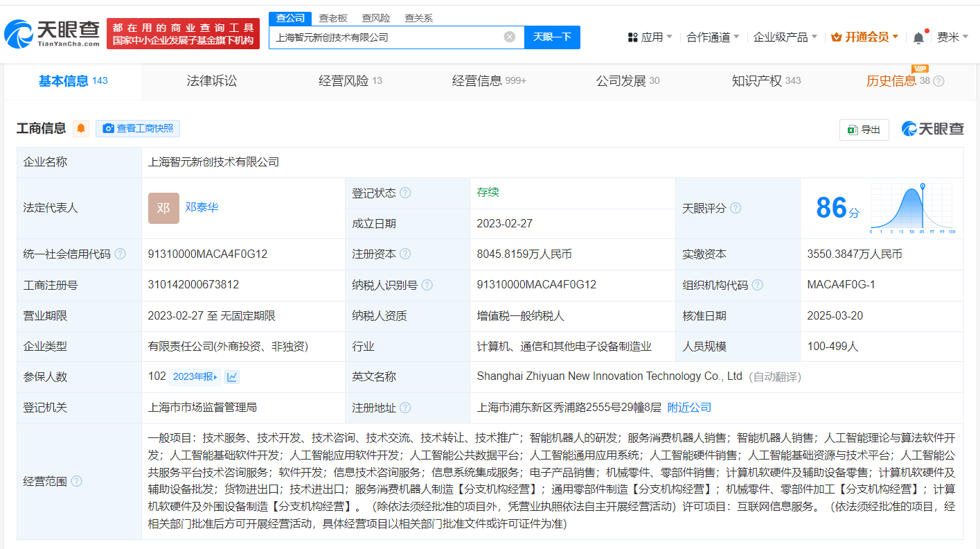The height and width of the screenshot is (549, 980).
Task: Click the 天眼一下 search button
Action: pos(552,37)
